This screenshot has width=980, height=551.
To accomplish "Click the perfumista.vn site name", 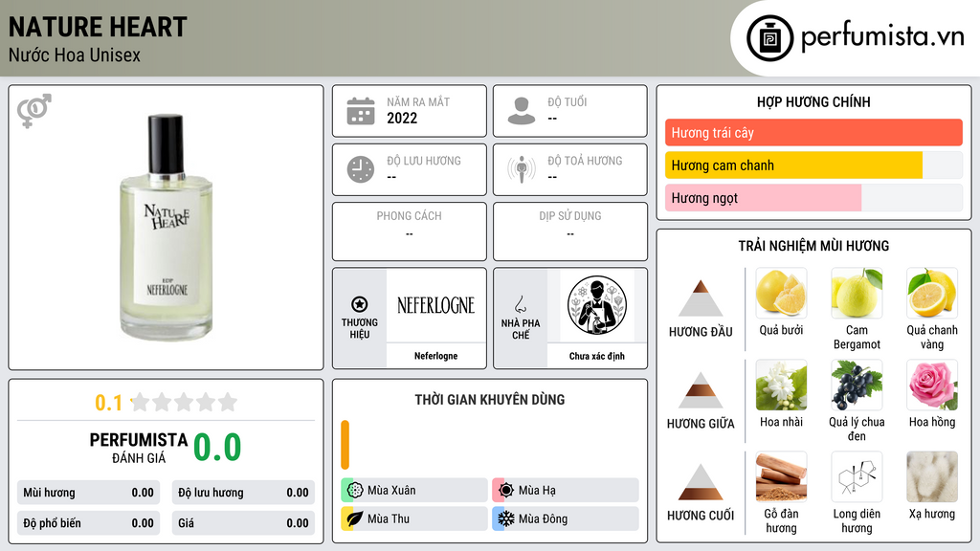I will [881, 36].
